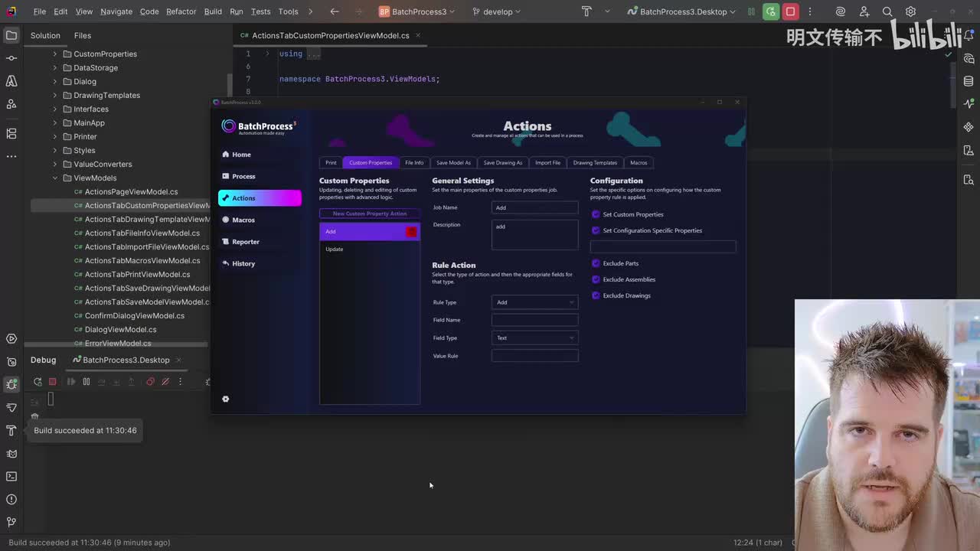Open the Structure tool window icon
980x551 pixels.
[x=11, y=133]
